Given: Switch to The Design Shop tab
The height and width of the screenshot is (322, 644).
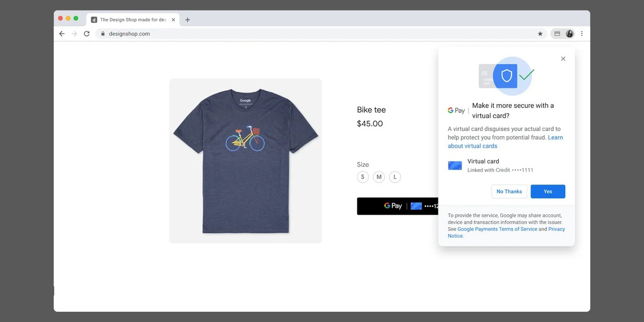Looking at the screenshot, I should [131, 20].
